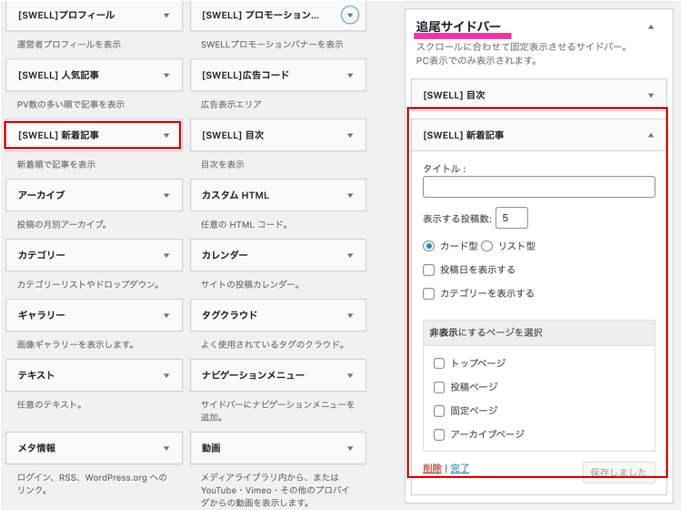Select the メタ情報 widget title

pyautogui.click(x=37, y=448)
